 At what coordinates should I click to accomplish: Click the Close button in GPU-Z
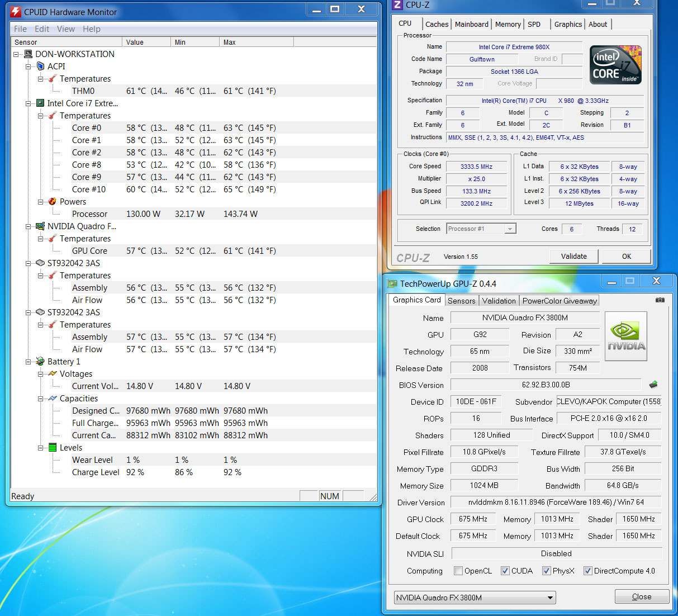(x=642, y=596)
